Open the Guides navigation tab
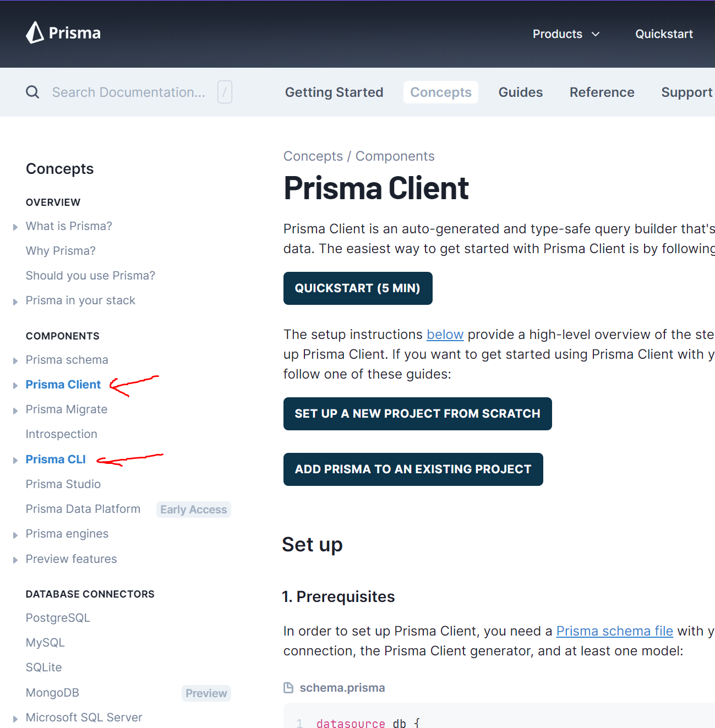The width and height of the screenshot is (715, 728). [520, 92]
